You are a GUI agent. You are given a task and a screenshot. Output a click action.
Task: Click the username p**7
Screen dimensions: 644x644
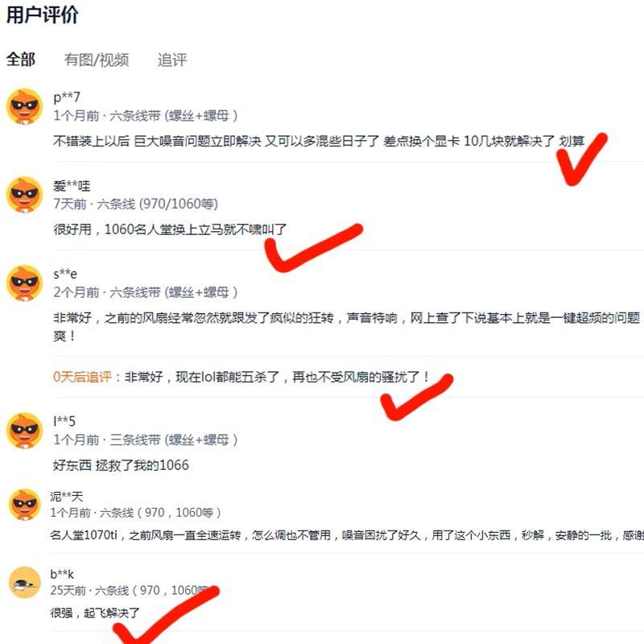click(67, 97)
